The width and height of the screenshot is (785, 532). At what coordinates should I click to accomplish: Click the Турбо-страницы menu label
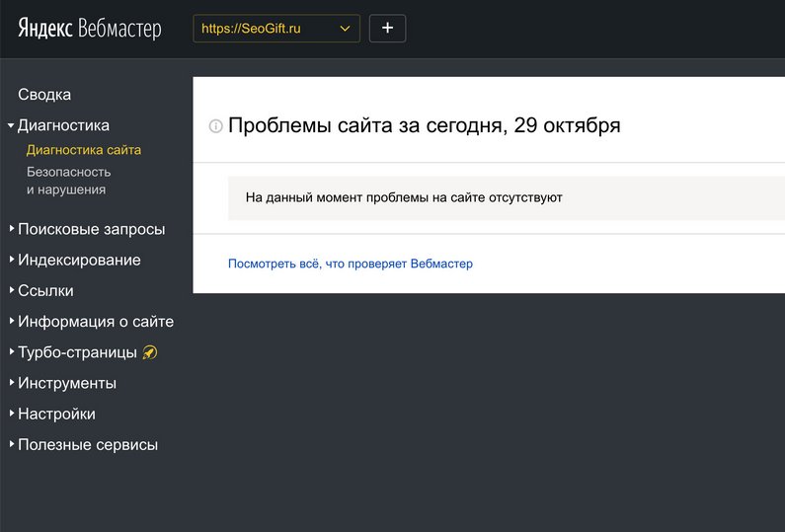[78, 352]
